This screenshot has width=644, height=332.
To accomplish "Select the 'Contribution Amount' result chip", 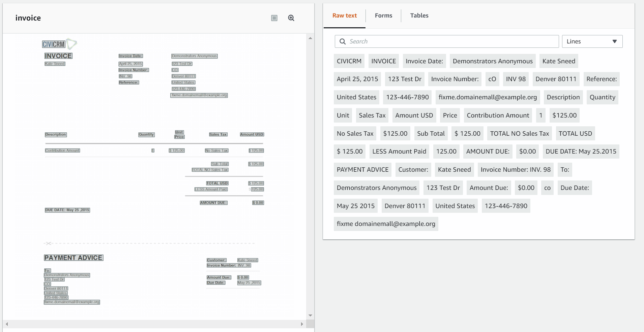I will [498, 115].
